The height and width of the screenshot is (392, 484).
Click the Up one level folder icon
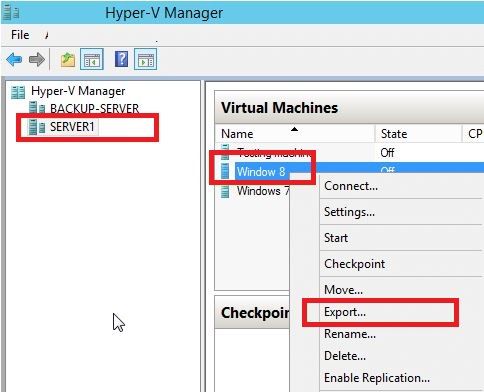point(68,60)
